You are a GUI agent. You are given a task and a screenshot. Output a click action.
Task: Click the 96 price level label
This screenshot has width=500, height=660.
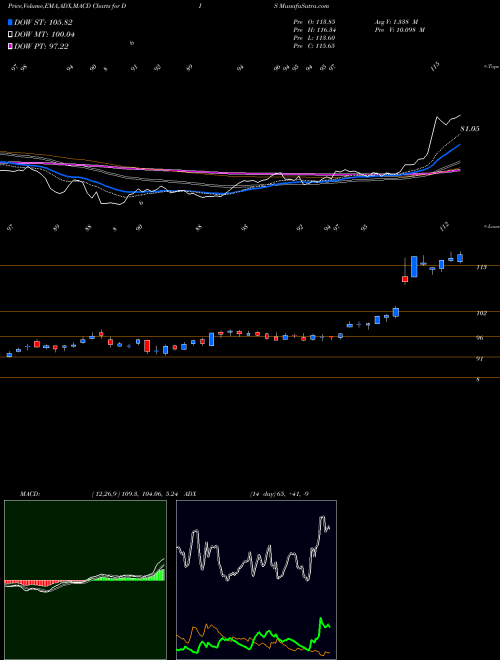tap(480, 338)
